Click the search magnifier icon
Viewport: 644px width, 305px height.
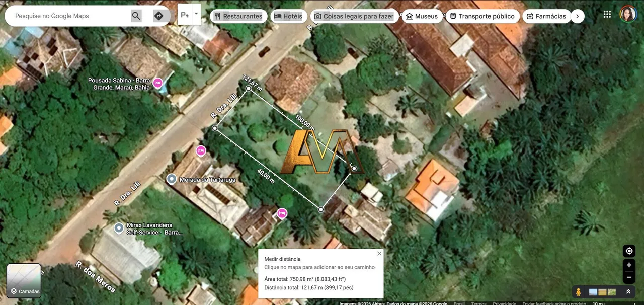136,16
